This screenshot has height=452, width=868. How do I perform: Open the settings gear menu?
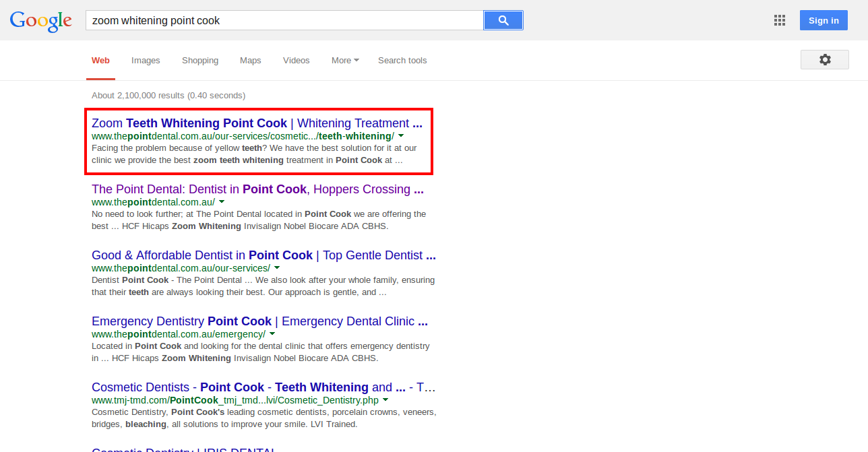(825, 60)
